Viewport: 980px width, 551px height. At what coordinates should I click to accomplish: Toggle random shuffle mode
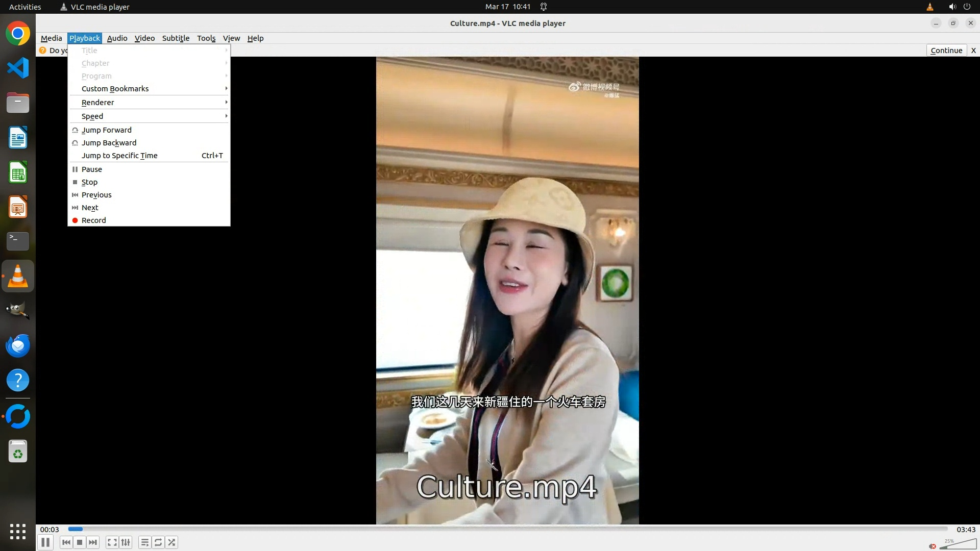pos(171,542)
